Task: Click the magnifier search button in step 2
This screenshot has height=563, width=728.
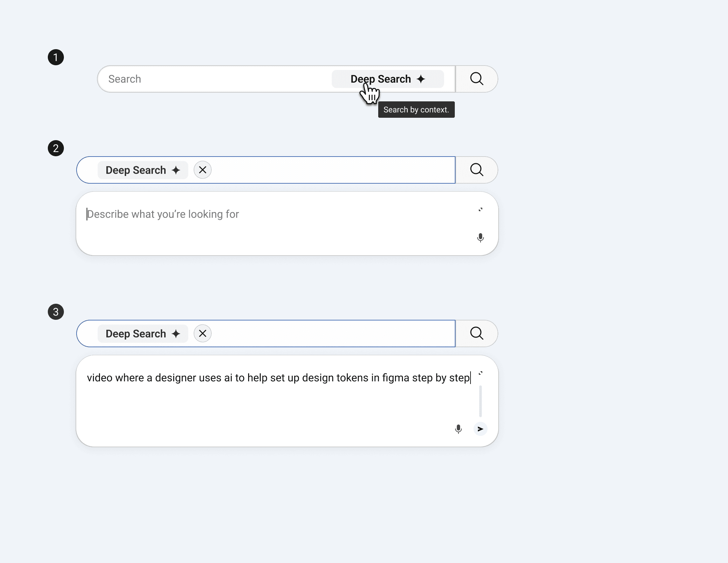Action: [477, 170]
